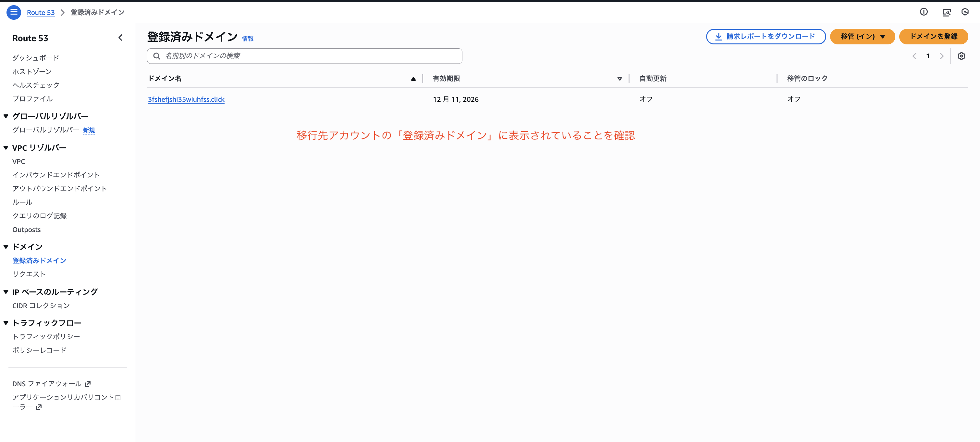Collapse the トラフィックフロー section
This screenshot has width=980, height=442.
(6, 323)
